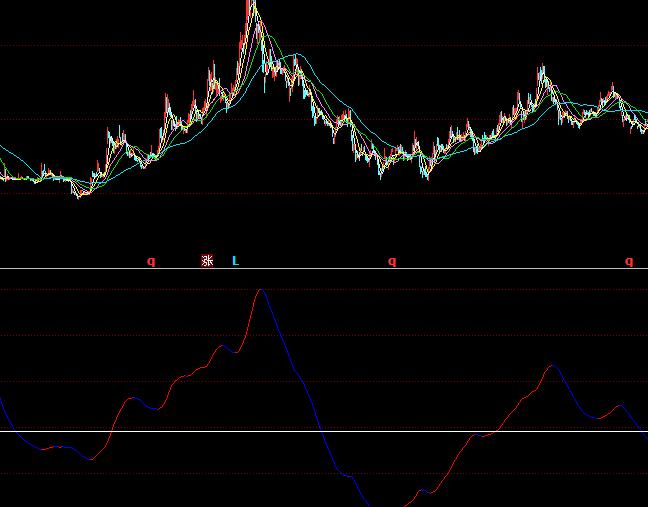Click the leftmost red q marker
The width and height of the screenshot is (648, 507).
coord(151,261)
